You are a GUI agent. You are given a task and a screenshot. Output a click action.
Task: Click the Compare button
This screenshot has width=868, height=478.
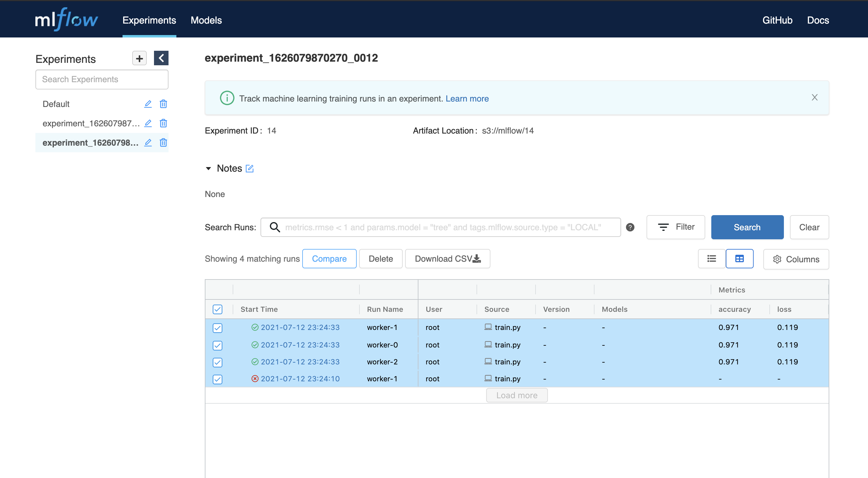pyautogui.click(x=329, y=259)
